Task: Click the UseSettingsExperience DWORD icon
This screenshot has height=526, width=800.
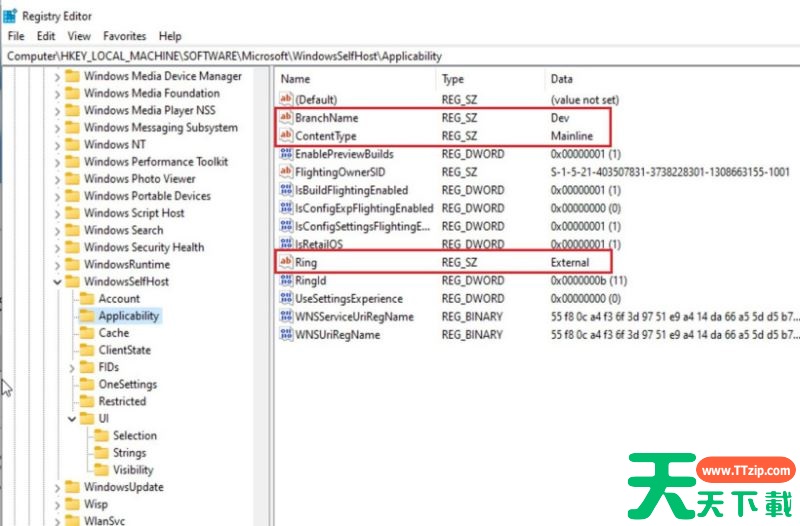Action: tap(286, 298)
